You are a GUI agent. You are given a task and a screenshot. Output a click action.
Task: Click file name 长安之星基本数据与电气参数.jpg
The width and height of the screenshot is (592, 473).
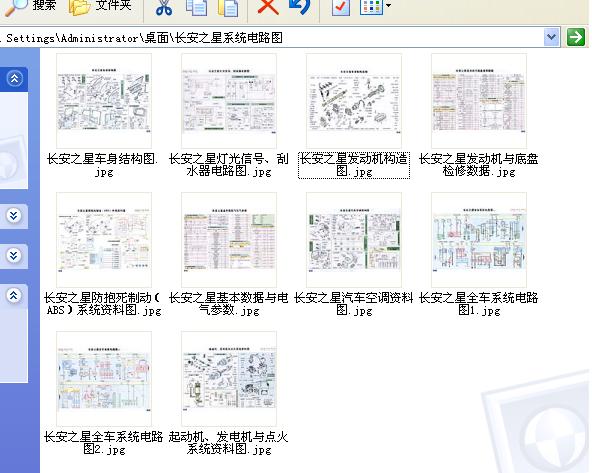click(x=229, y=304)
